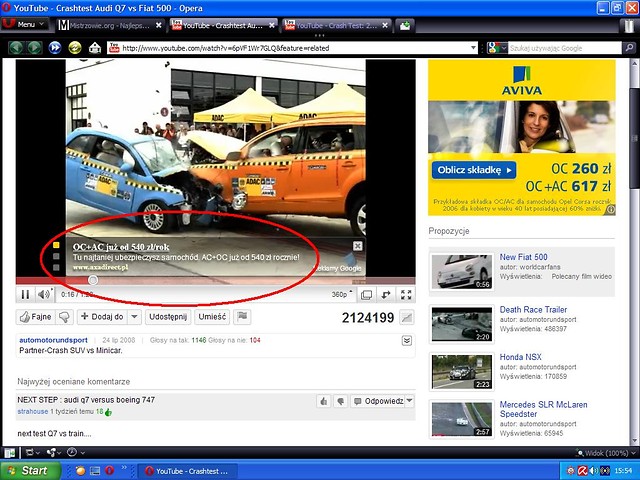
Task: Flag the video with the flag icon
Action: tap(242, 317)
